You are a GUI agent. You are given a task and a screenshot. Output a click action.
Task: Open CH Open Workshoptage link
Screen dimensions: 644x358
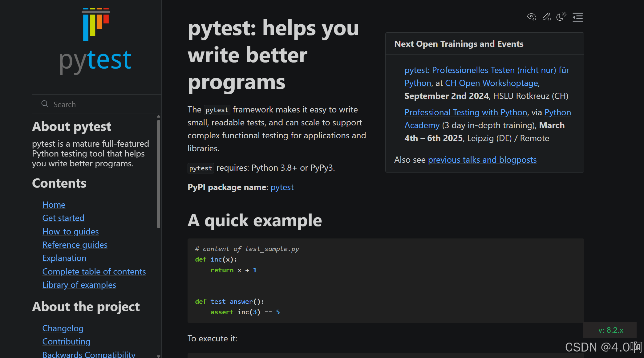click(x=492, y=83)
